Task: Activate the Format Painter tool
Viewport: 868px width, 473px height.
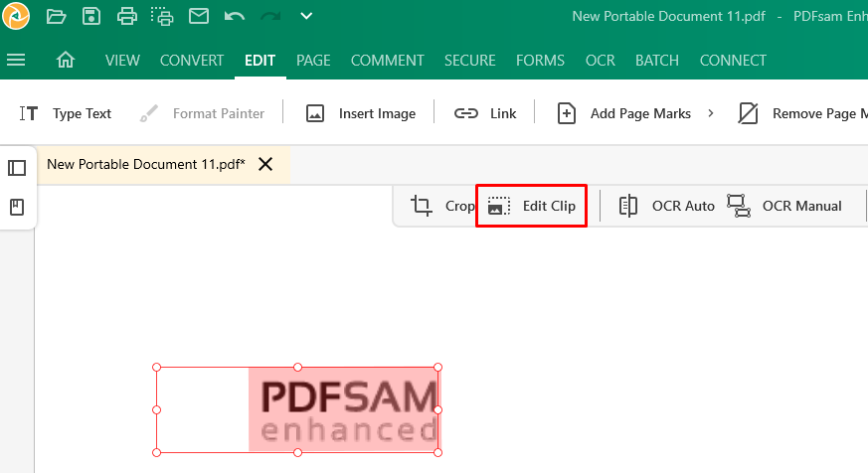Action: (x=202, y=113)
